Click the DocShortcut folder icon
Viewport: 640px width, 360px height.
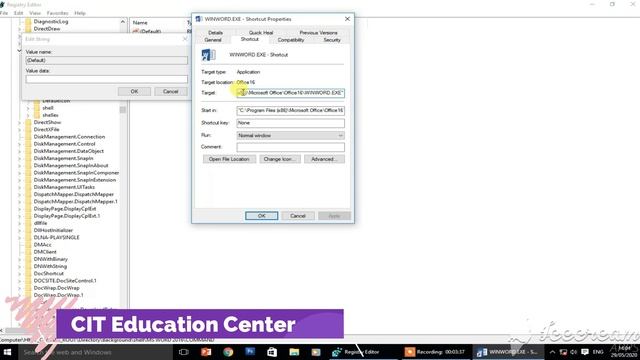click(x=28, y=273)
